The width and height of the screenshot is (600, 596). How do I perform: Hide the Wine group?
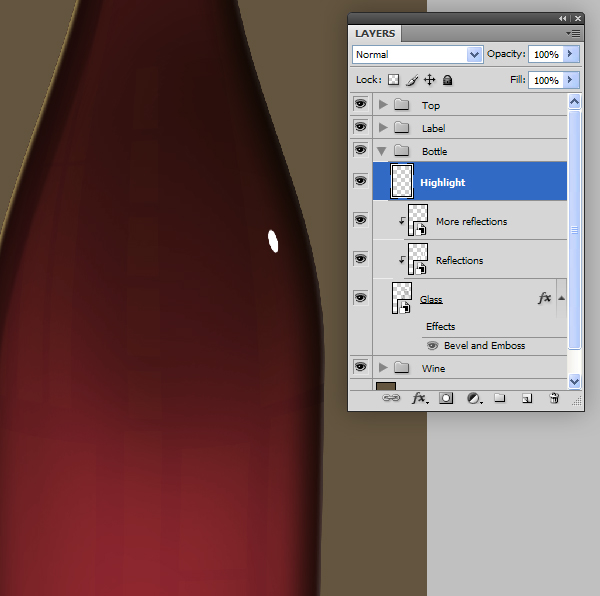click(360, 367)
